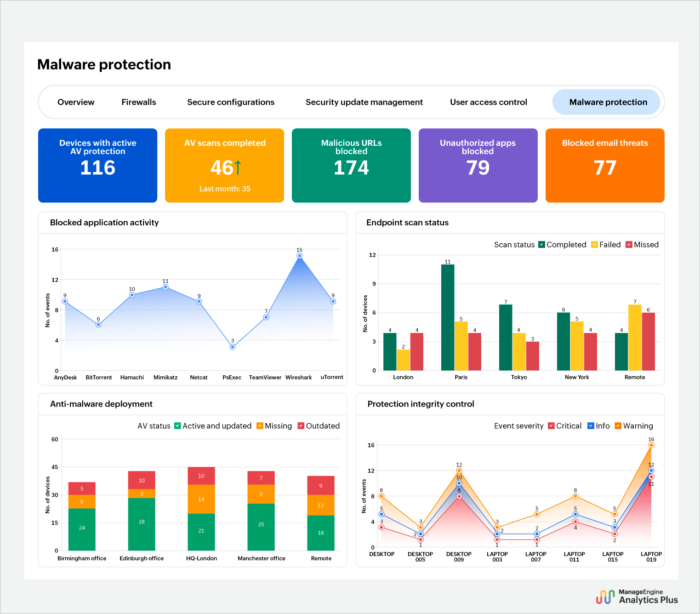Image resolution: width=700 pixels, height=614 pixels.
Task: Toggle the Missed scan status checkbox
Action: (629, 245)
